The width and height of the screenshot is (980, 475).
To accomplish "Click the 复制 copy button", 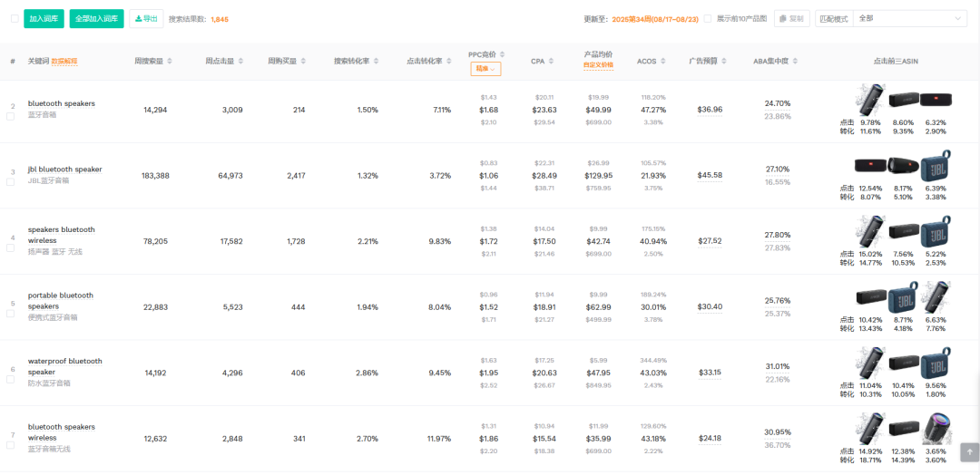I will pos(791,18).
